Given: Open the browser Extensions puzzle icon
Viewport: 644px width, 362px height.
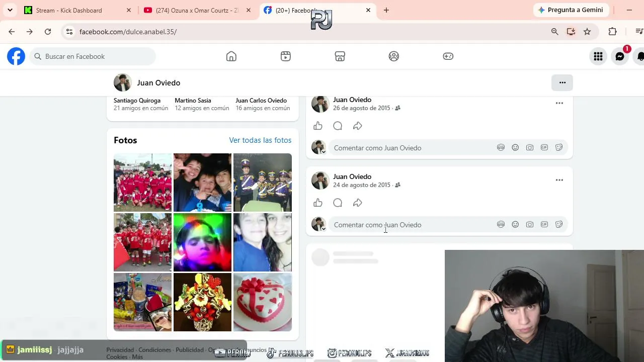Looking at the screenshot, I should (x=612, y=32).
